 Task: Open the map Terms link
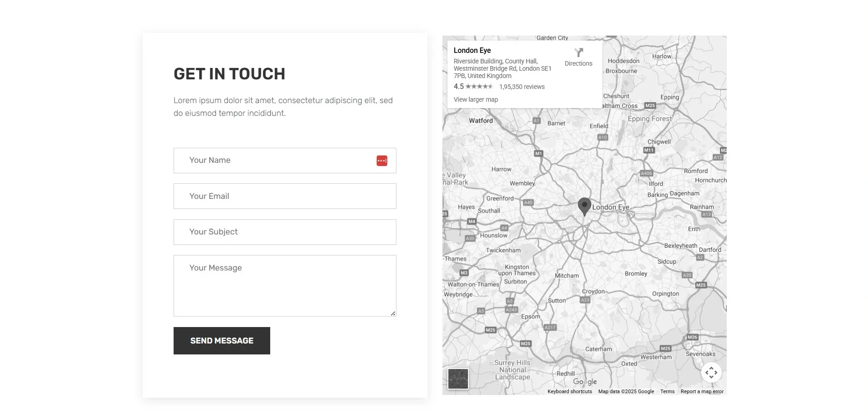coord(667,391)
